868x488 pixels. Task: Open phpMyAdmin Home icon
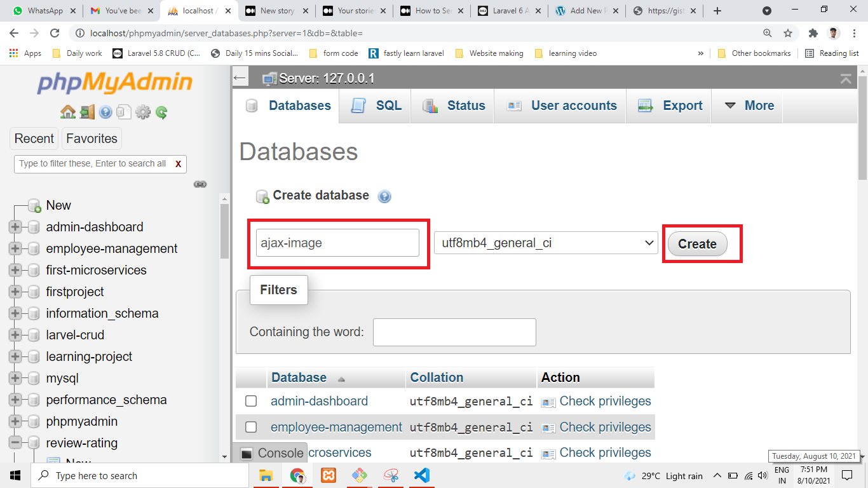tap(68, 112)
